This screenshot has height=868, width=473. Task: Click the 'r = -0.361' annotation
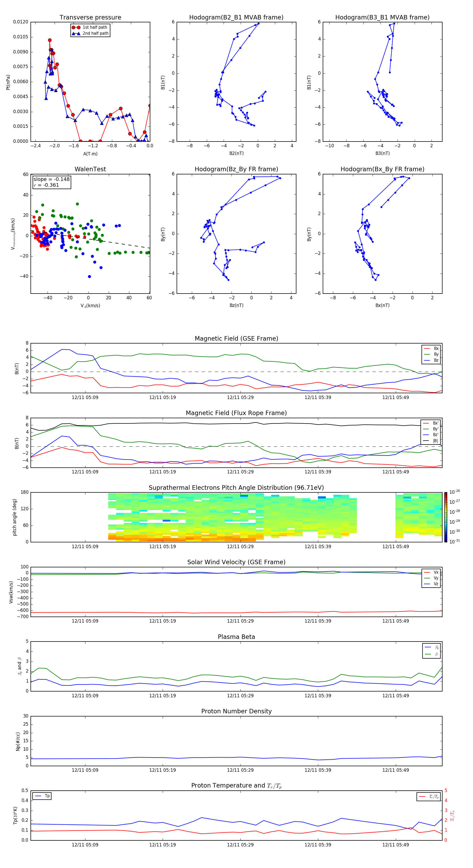click(47, 185)
